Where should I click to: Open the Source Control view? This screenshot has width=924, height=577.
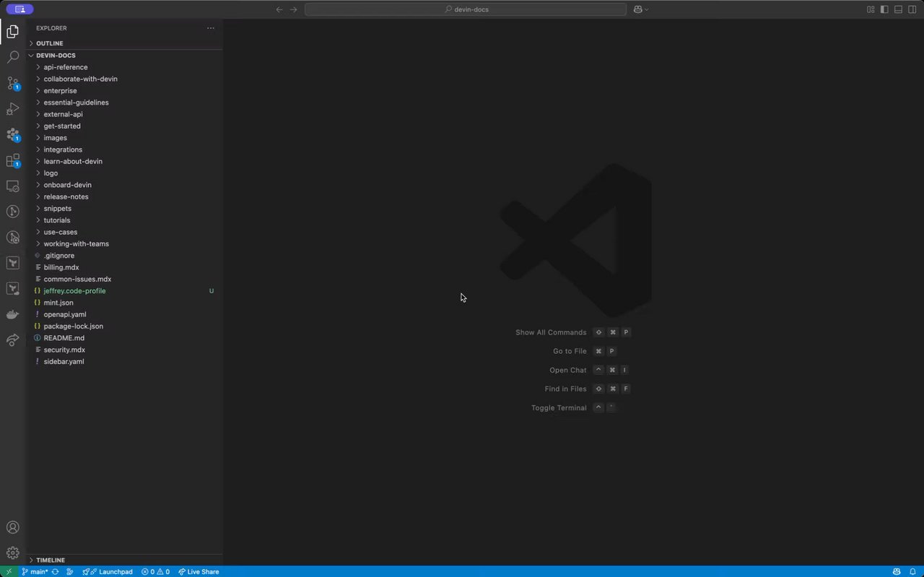(13, 83)
